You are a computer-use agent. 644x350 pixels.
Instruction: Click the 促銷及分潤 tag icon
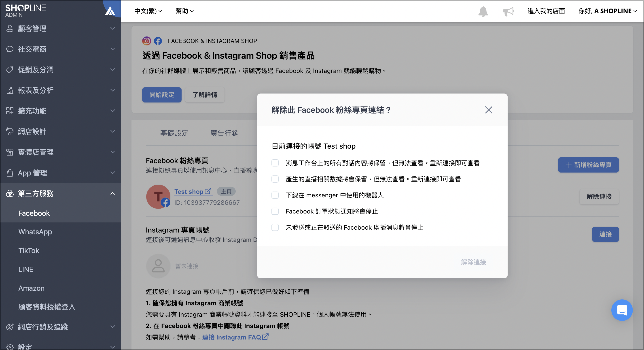coord(10,70)
